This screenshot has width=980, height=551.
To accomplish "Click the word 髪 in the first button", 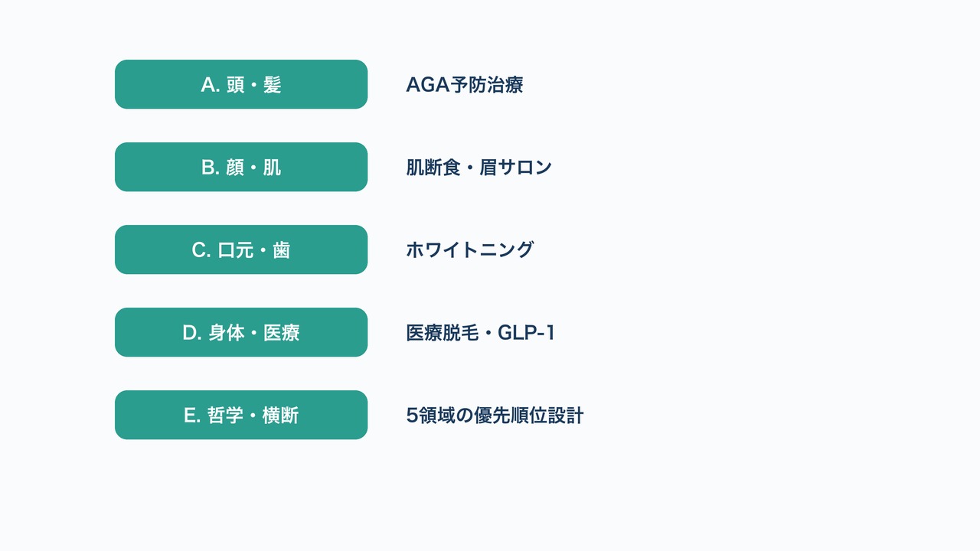I will [273, 85].
